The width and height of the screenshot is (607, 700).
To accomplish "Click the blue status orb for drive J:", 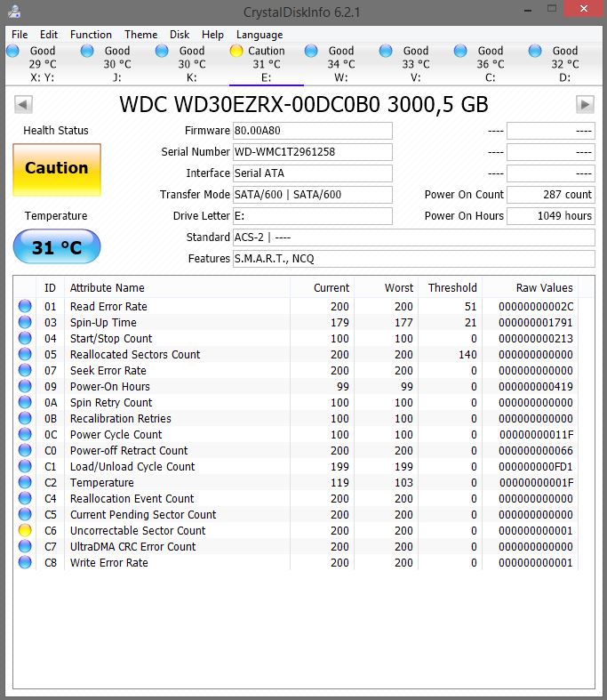I will pos(87,51).
